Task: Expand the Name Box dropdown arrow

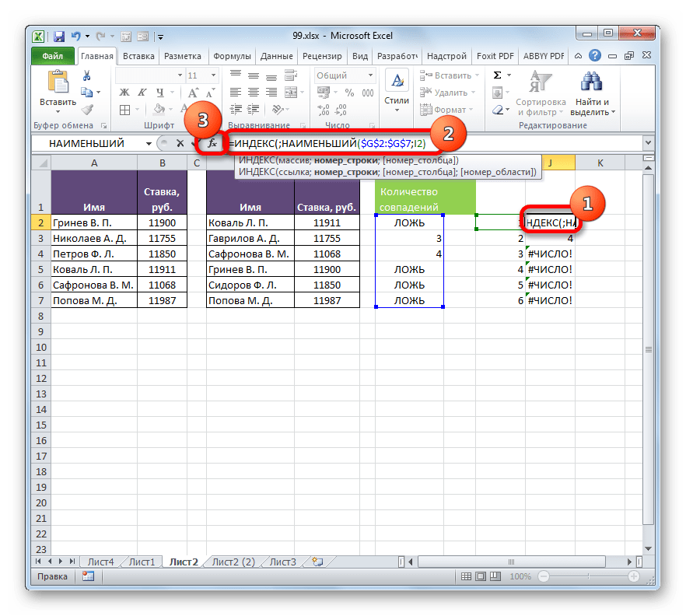Action: (x=149, y=143)
